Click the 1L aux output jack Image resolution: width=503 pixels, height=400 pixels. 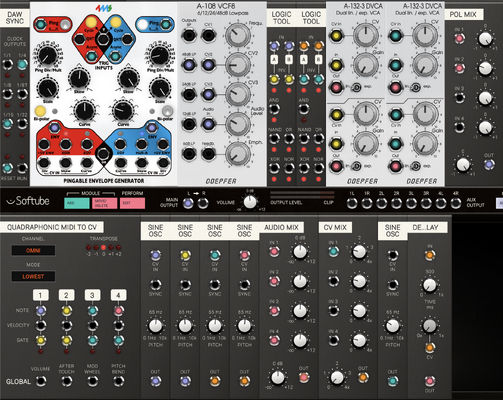tap(352, 203)
